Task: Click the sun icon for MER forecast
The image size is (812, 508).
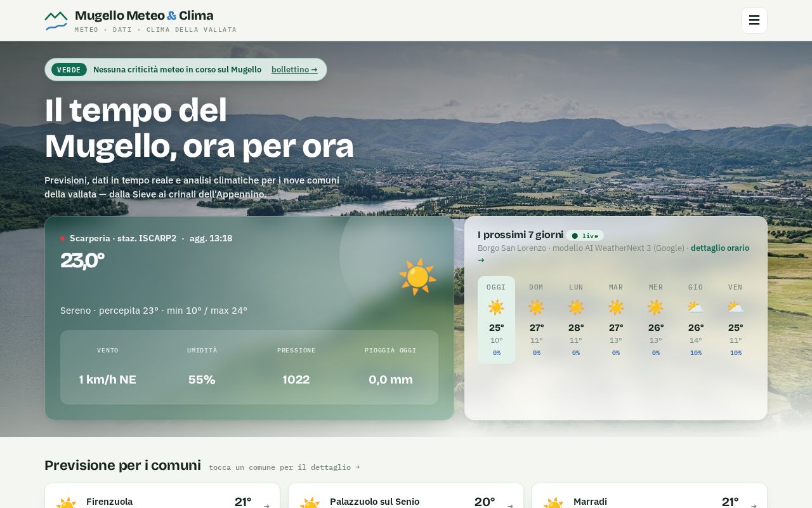Action: point(655,308)
